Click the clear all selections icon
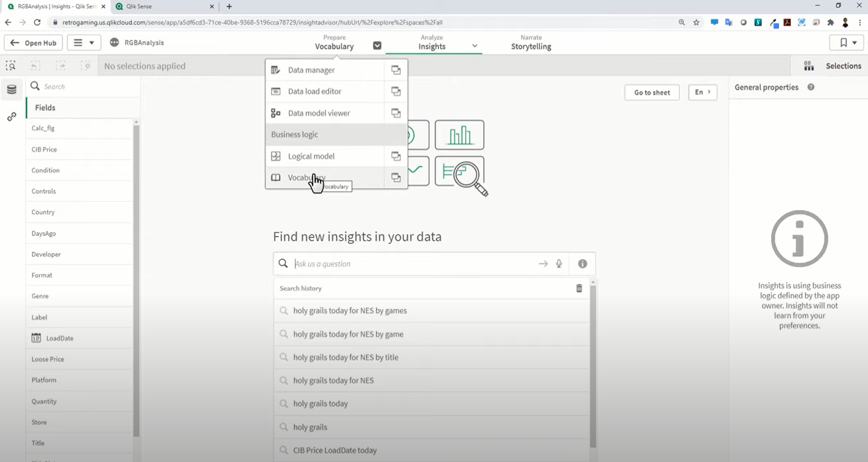 pyautogui.click(x=86, y=66)
